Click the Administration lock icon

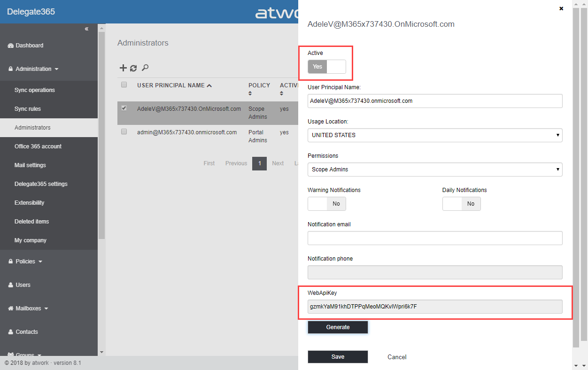11,69
